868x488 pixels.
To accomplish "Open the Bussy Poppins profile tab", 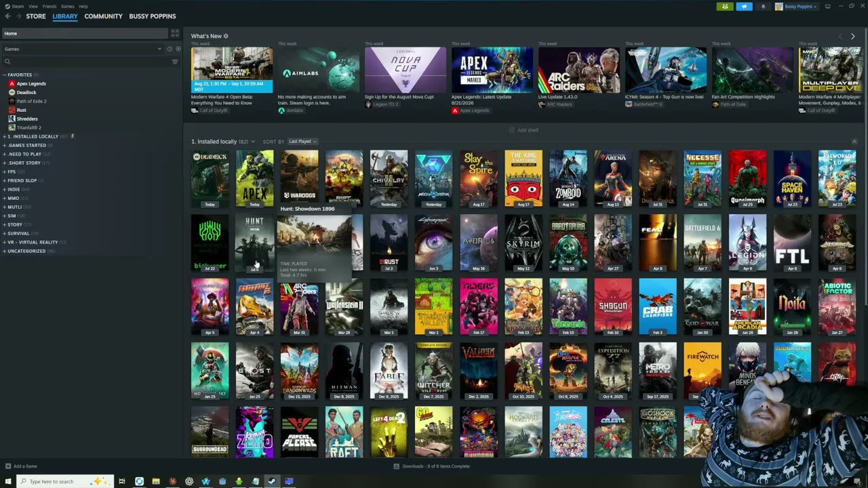I will click(x=153, y=16).
